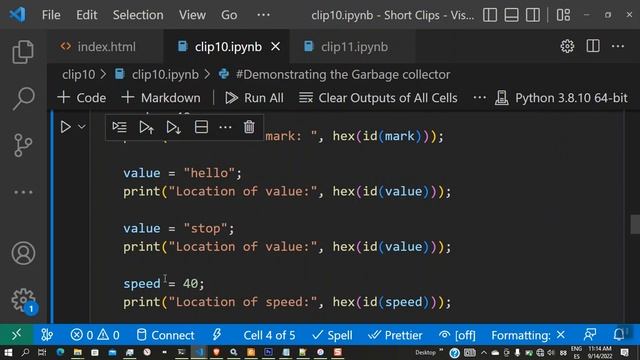Execute cell and below icon
640x360 pixels.
174,127
